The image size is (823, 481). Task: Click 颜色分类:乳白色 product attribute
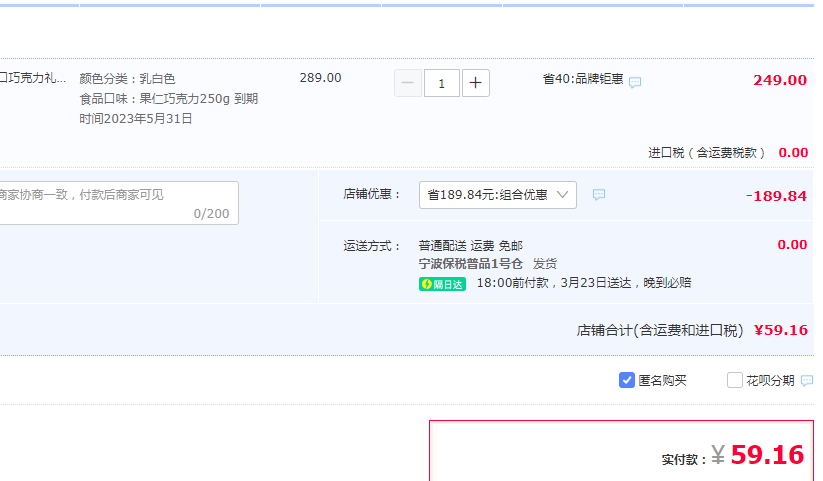(x=127, y=79)
